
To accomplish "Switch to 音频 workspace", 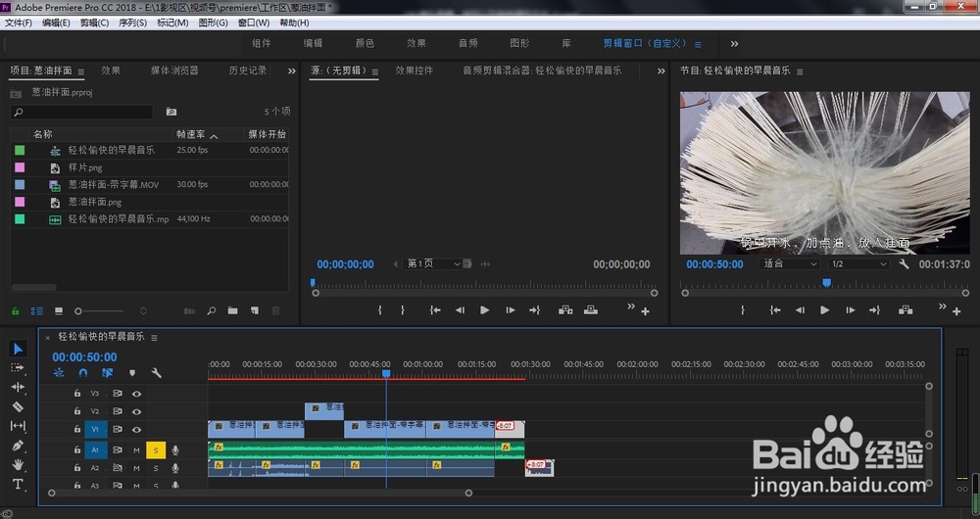I will tap(467, 43).
